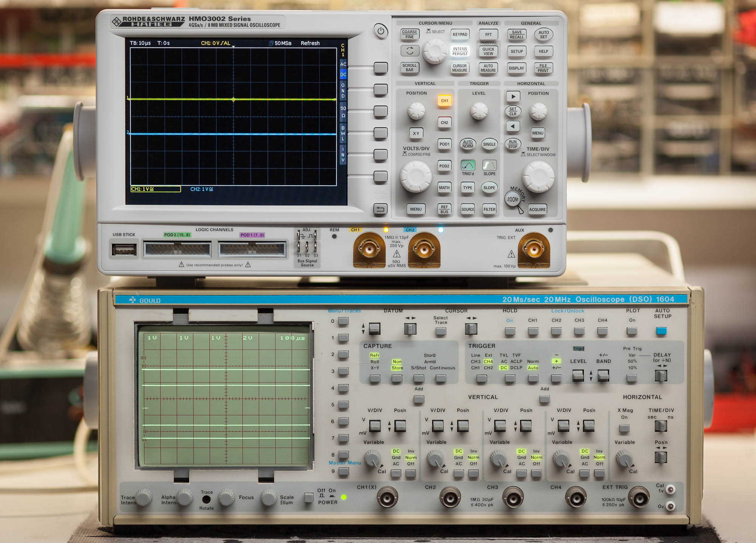Hit the horizontal right-arrow play button

click(x=513, y=96)
